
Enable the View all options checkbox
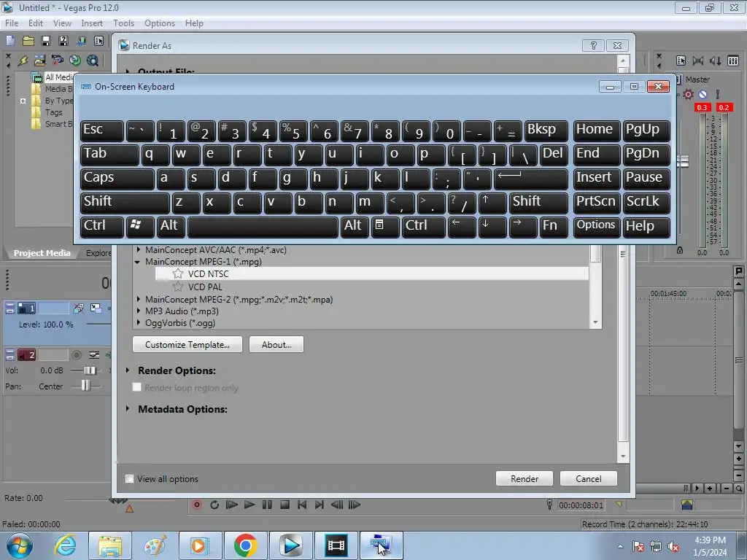[x=129, y=478]
